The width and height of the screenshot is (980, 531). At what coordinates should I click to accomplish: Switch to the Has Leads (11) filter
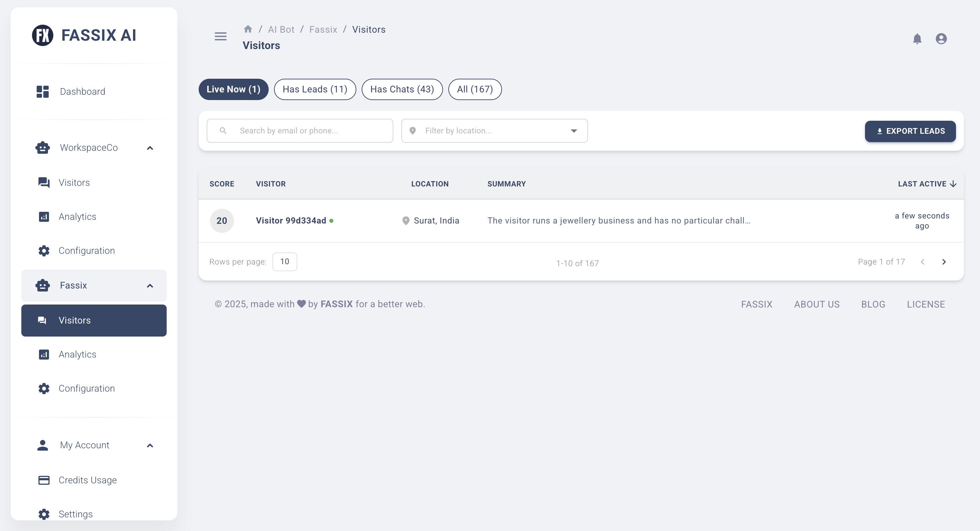[315, 89]
